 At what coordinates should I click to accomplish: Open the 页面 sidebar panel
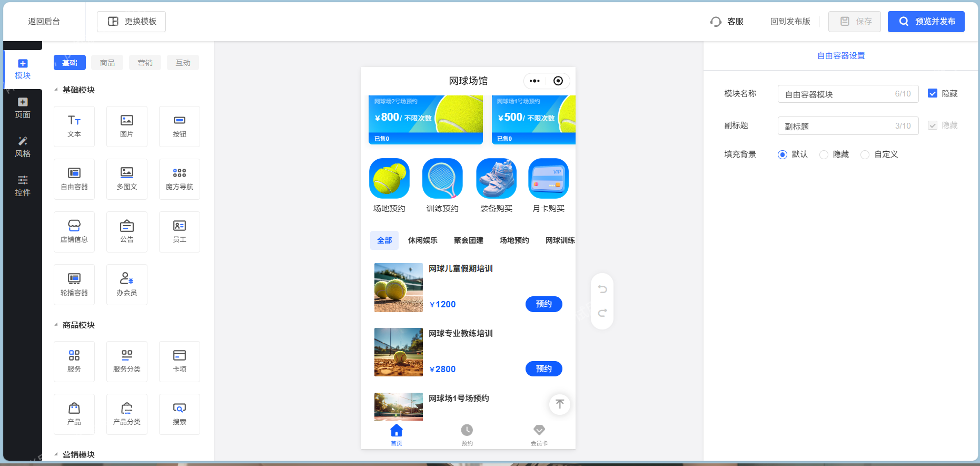tap(23, 109)
